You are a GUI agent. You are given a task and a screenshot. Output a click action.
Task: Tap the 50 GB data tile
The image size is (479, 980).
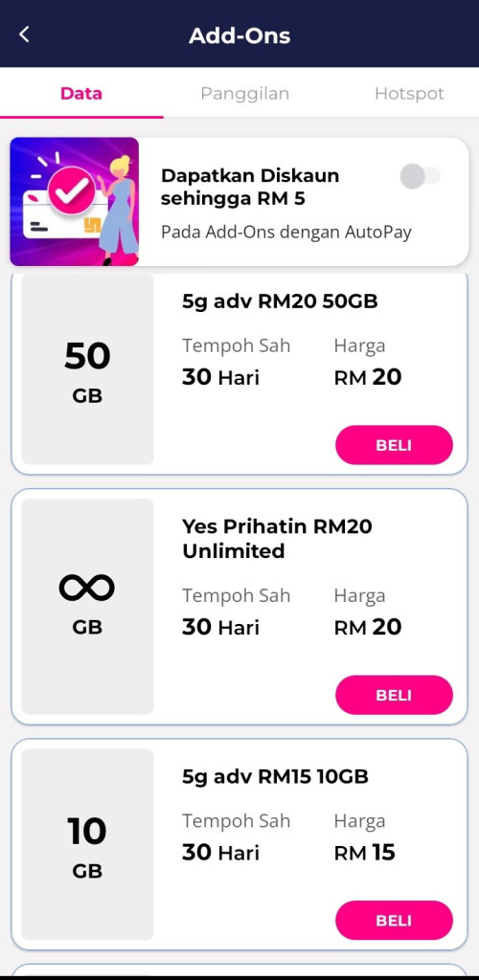[x=87, y=369]
